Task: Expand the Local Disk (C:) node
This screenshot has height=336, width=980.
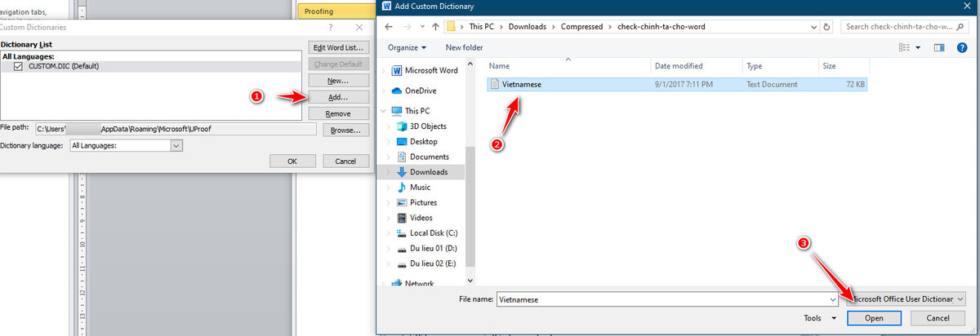Action: pyautogui.click(x=389, y=232)
